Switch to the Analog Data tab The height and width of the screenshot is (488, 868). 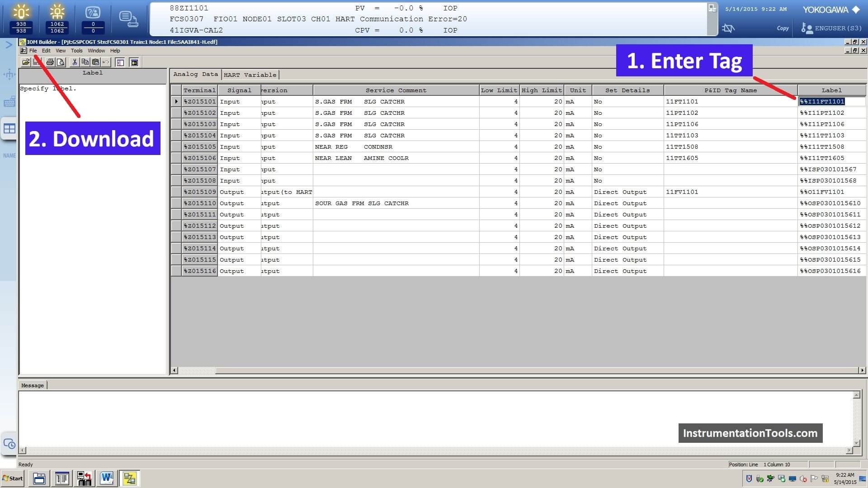(x=195, y=74)
